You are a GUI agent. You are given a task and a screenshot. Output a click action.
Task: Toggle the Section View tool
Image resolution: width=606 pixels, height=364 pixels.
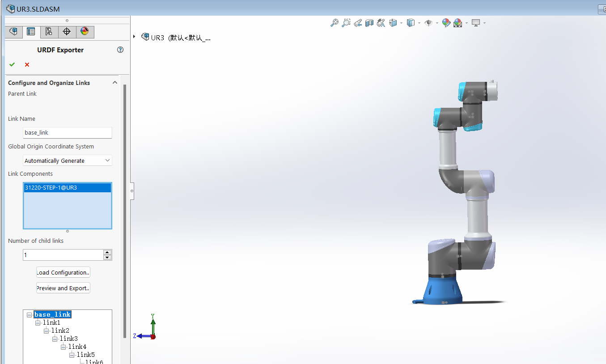click(x=369, y=23)
